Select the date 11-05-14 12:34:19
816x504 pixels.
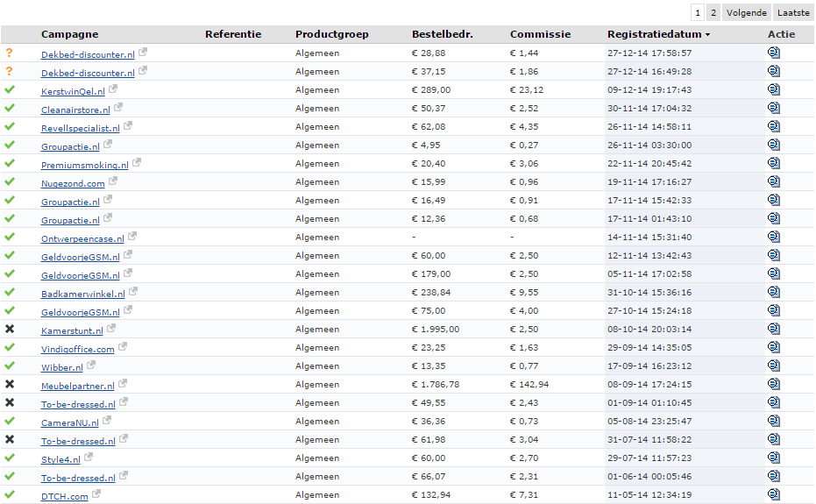coord(649,494)
